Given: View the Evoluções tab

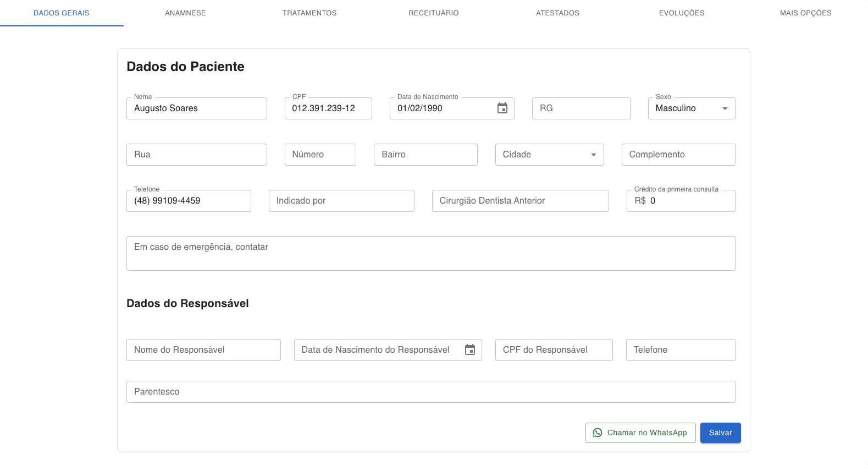Looking at the screenshot, I should 682,13.
